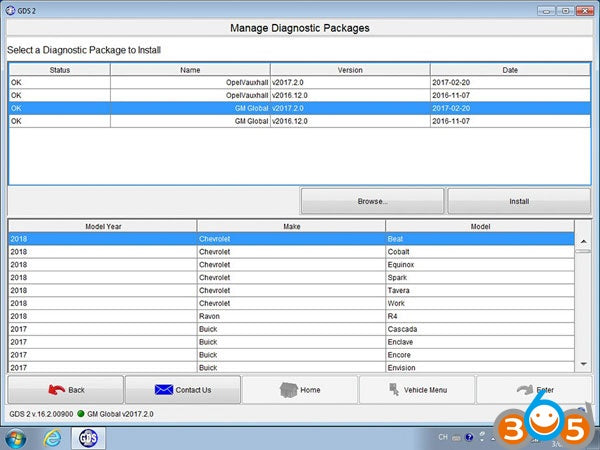Click the Browse... button
The image size is (600, 450).
[x=372, y=201]
